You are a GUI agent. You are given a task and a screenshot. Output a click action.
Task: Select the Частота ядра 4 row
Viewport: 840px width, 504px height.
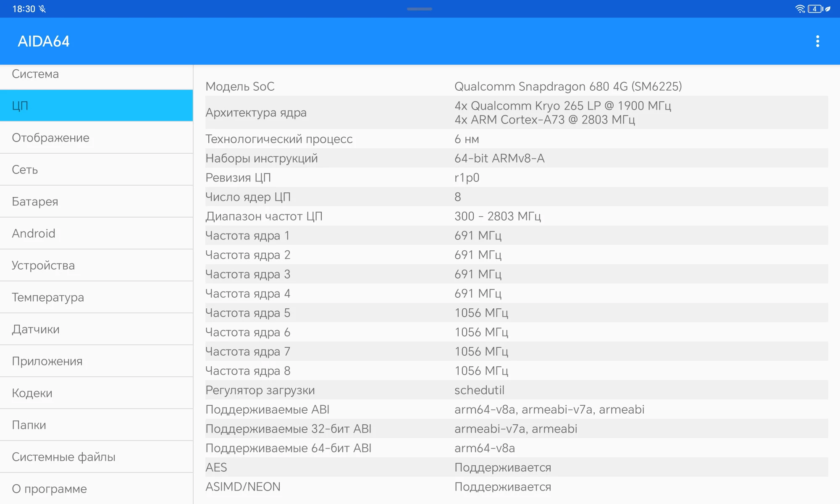click(517, 293)
